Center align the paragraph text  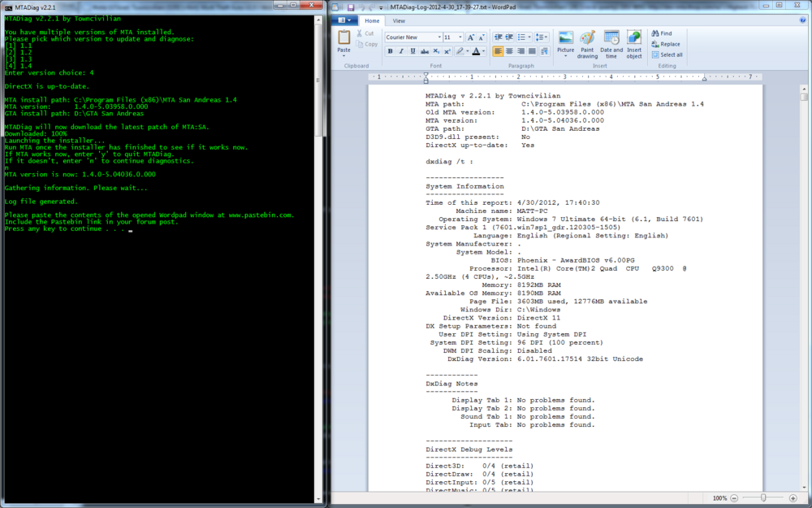(509, 51)
